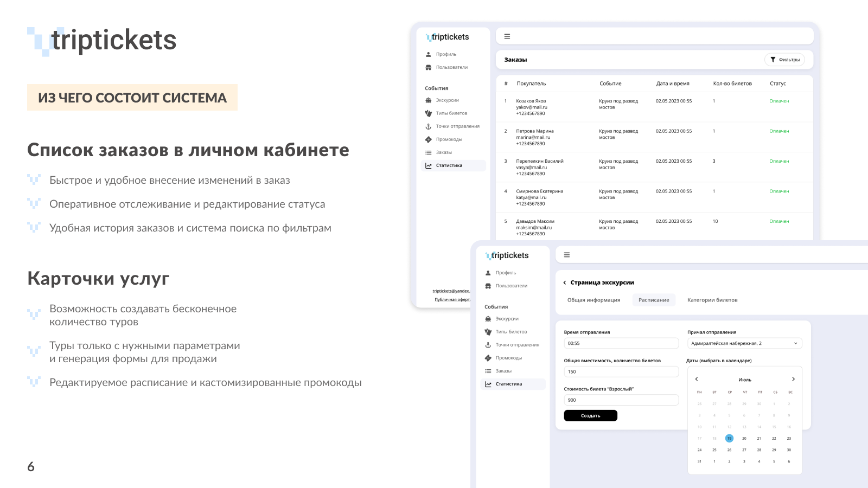This screenshot has height=488, width=868.
Task: Open Profile in the upper sidebar
Action: pyautogui.click(x=446, y=54)
